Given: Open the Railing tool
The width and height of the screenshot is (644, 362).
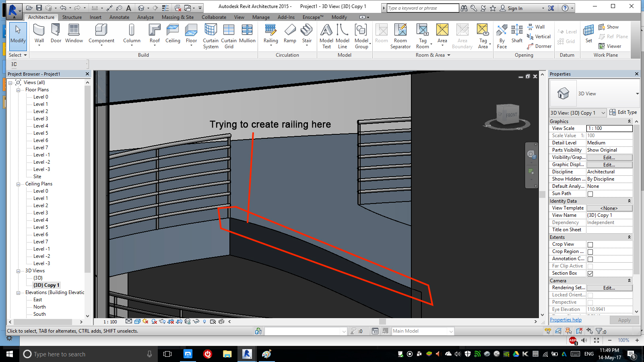Looking at the screenshot, I should click(x=270, y=34).
